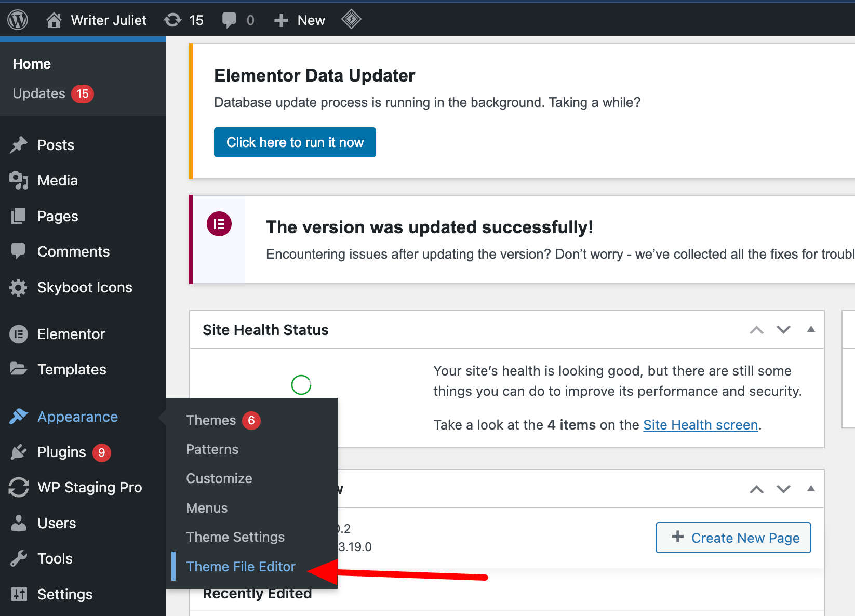Select Customize in Appearance submenu

219,478
